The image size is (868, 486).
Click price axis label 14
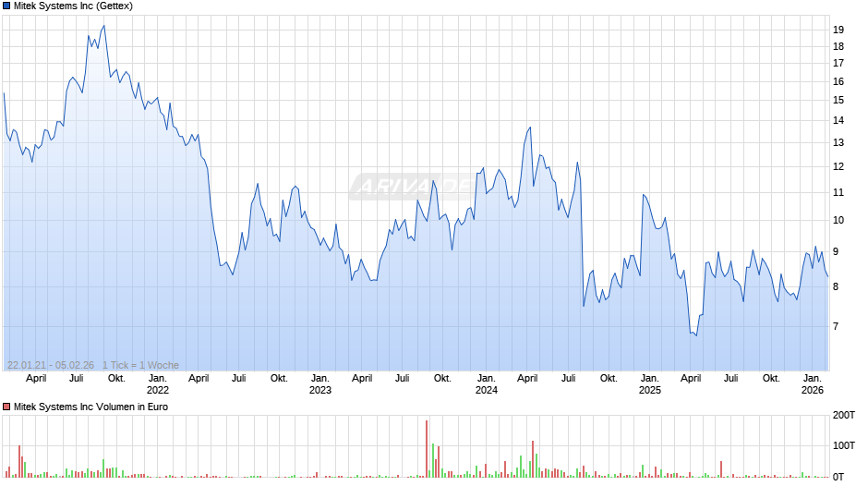[x=838, y=120]
